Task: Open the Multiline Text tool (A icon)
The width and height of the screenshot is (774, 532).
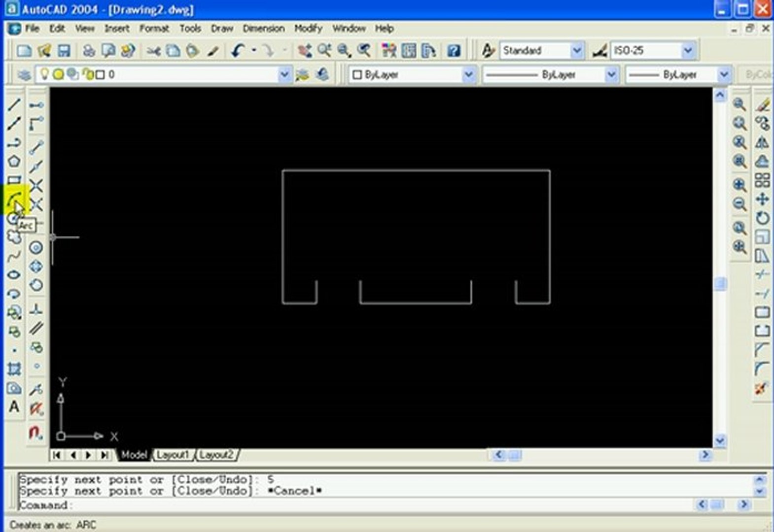Action: click(14, 407)
